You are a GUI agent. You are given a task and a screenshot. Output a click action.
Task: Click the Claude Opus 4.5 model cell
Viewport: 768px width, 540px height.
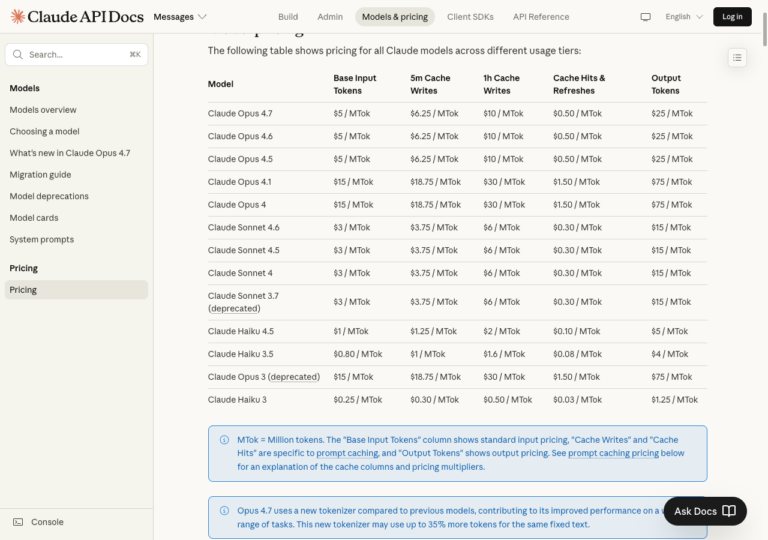[240, 159]
